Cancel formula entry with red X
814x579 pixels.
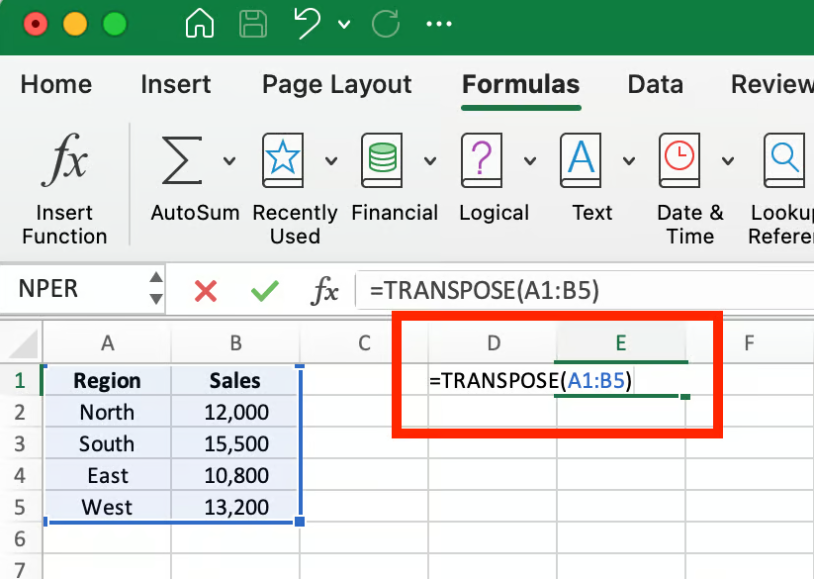[206, 291]
